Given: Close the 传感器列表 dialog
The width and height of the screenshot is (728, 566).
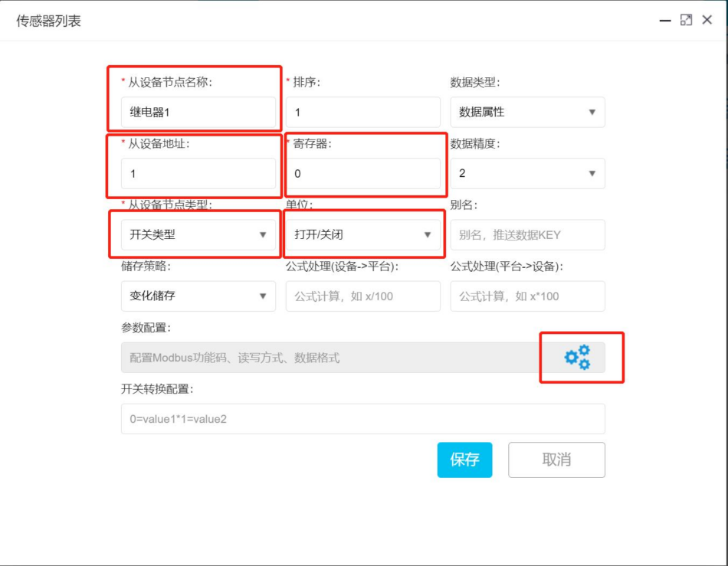Looking at the screenshot, I should pos(707,20).
